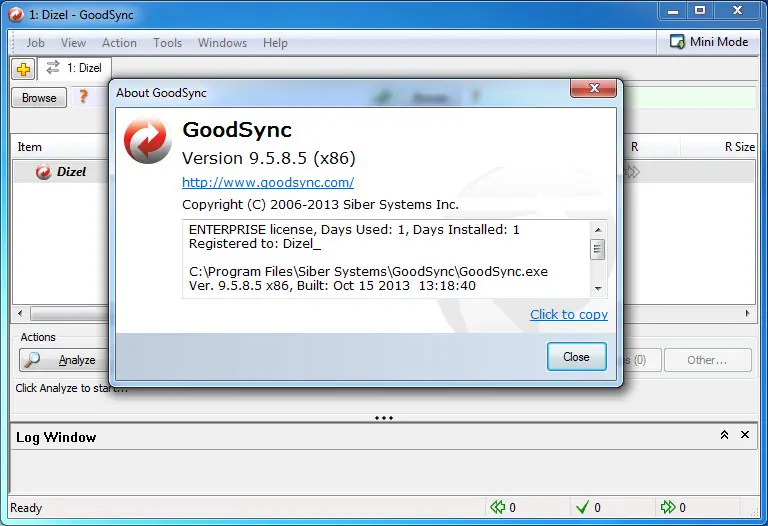Image resolution: width=768 pixels, height=526 pixels.
Task: Click the Analyze button
Action: 64,360
